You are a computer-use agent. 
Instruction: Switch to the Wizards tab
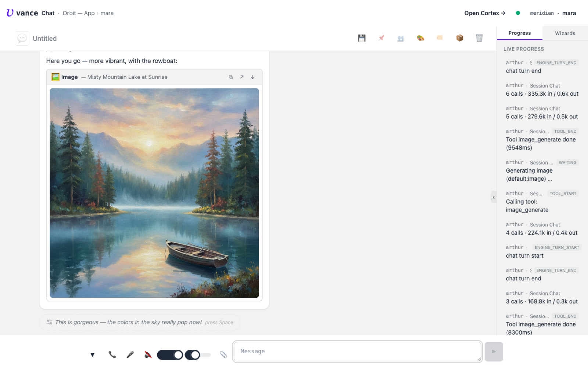point(565,33)
